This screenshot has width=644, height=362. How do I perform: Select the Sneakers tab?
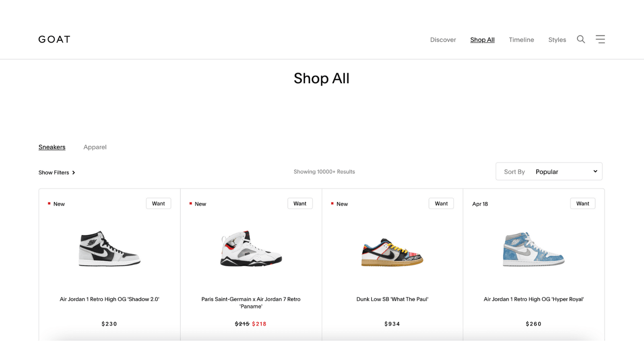coord(52,147)
